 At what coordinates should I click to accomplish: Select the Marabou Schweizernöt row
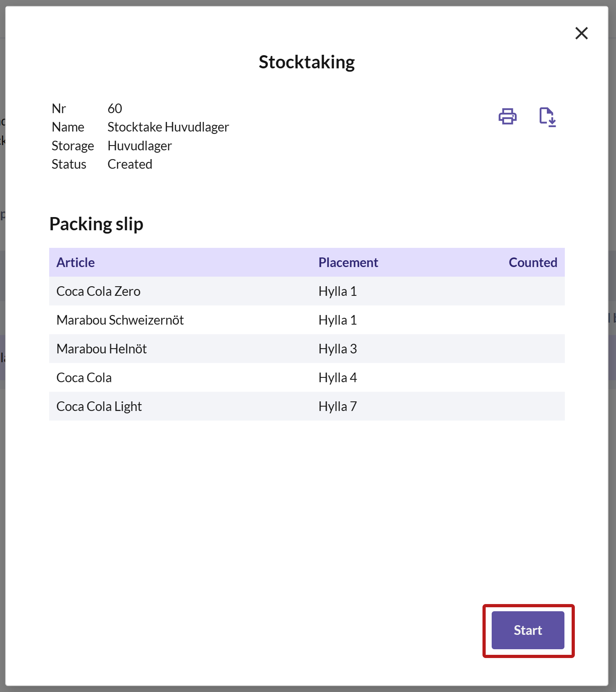[x=307, y=320]
